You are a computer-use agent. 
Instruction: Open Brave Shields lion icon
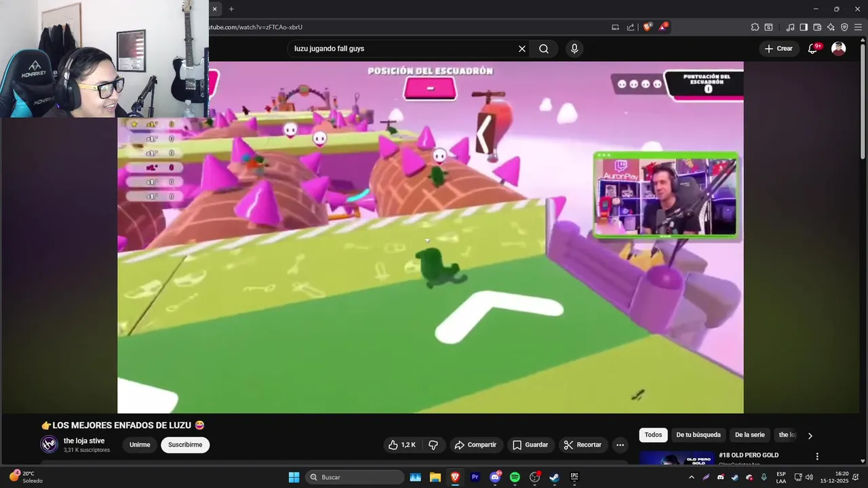pyautogui.click(x=647, y=27)
